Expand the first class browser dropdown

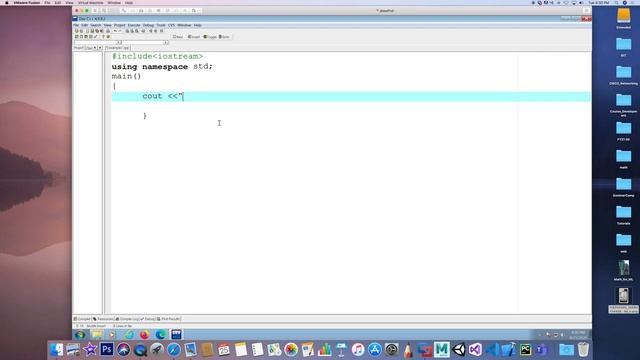coord(119,42)
